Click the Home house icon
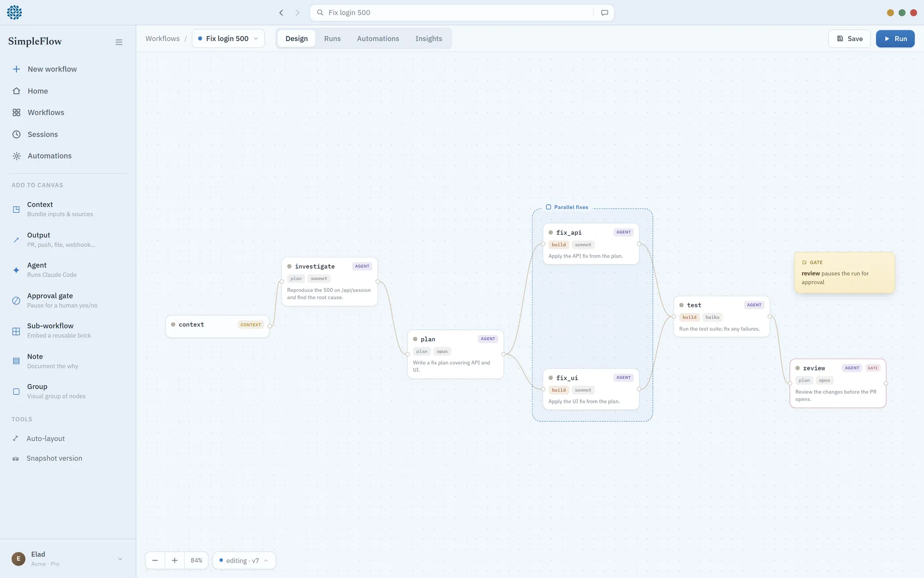 16,91
